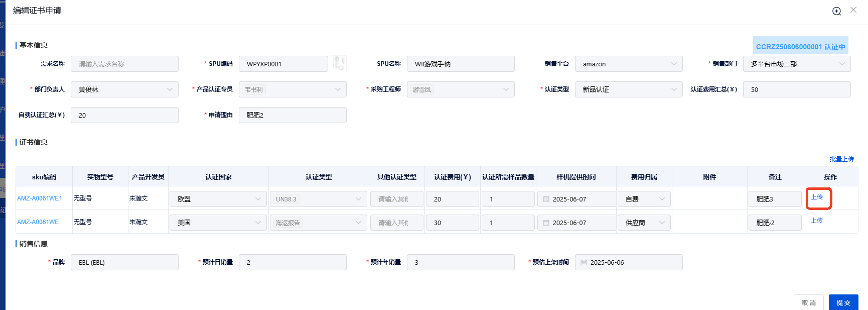Viewport: 868px width, 310px height.
Task: Click the 取消 button
Action: click(808, 302)
